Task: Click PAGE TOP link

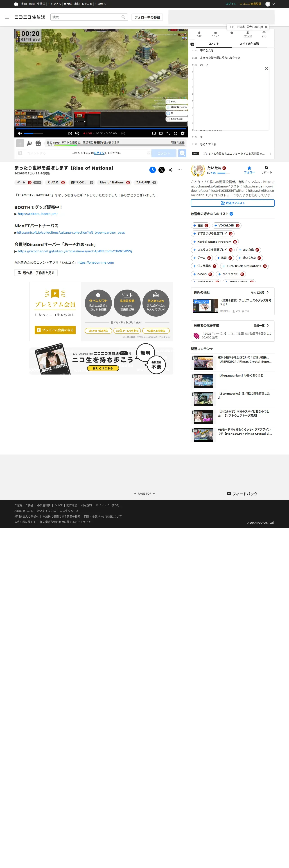Action: (x=144, y=494)
